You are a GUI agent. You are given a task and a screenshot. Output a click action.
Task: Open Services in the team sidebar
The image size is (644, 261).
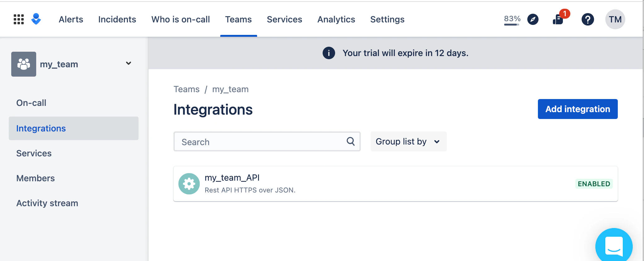34,153
